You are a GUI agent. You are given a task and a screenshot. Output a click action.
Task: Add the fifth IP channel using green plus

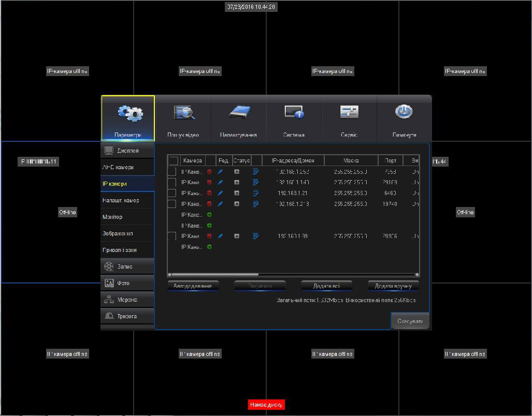click(x=209, y=215)
